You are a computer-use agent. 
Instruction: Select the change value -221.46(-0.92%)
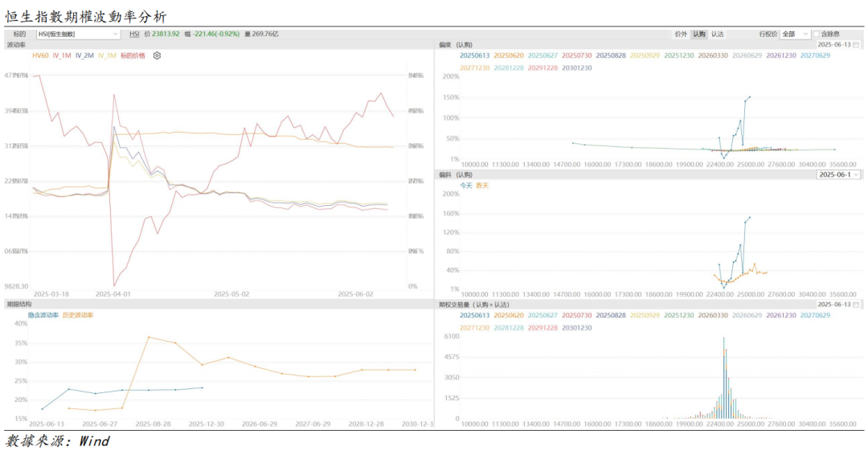tap(215, 34)
